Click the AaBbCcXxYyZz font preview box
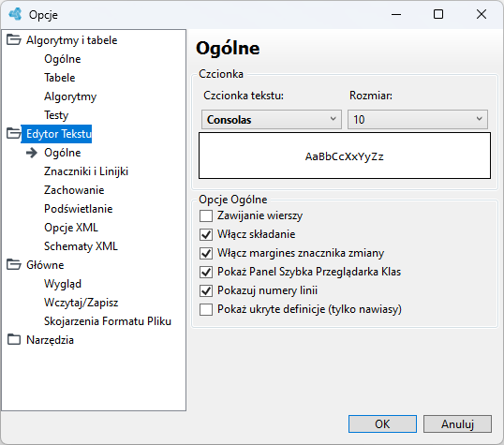The image size is (504, 445). click(x=345, y=156)
